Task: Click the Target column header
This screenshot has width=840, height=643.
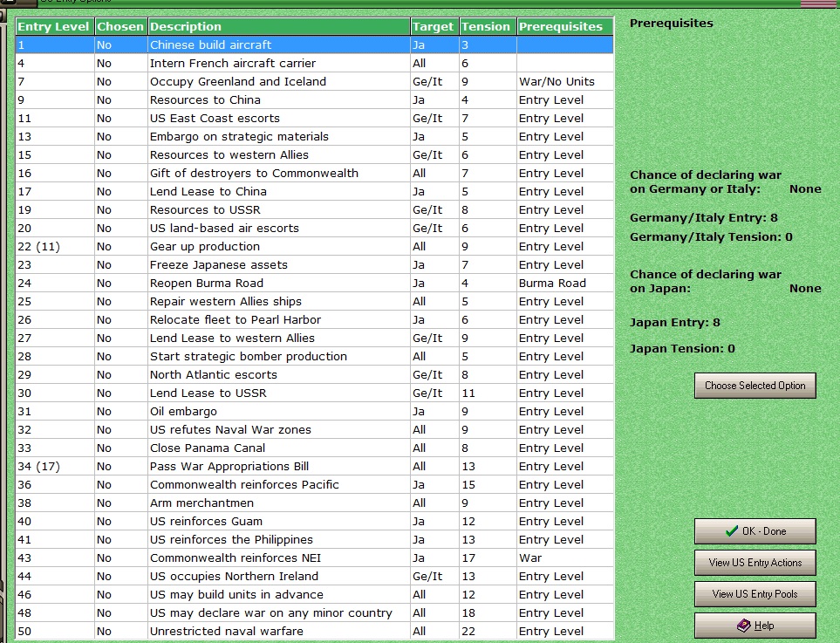Action: tap(434, 27)
